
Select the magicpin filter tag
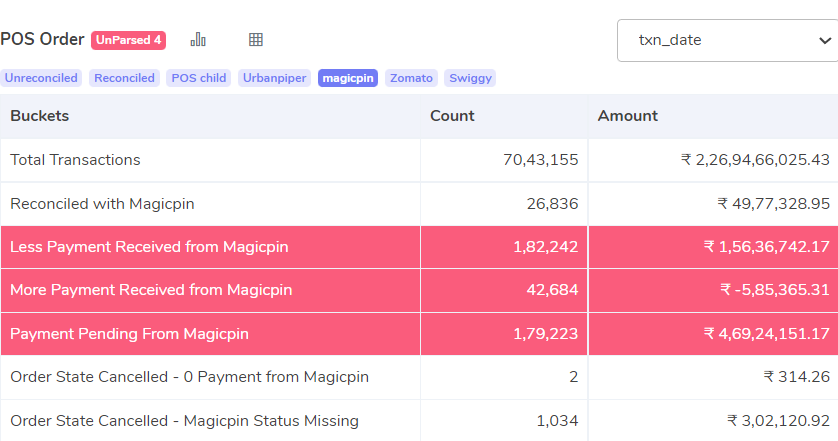(348, 78)
